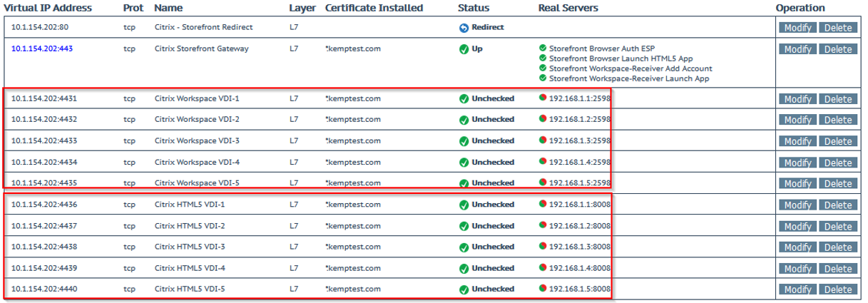Open virtual service link 10.1.154.202:443
Image resolution: width=868 pixels, height=303 pixels.
(42, 49)
